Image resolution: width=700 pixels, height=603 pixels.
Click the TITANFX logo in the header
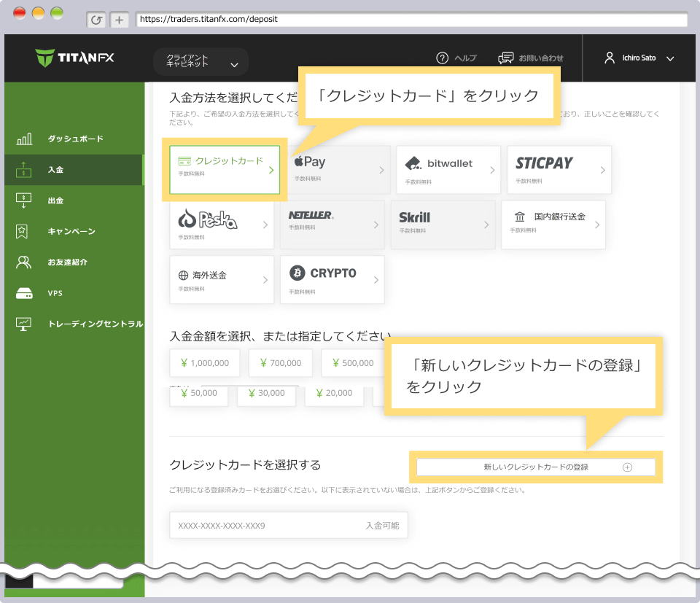click(75, 57)
